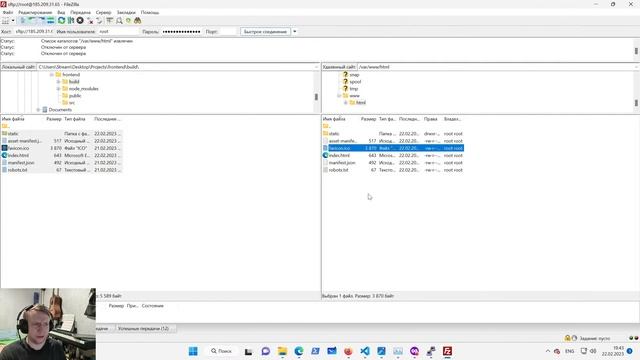Select the local static folder row

tap(61, 133)
